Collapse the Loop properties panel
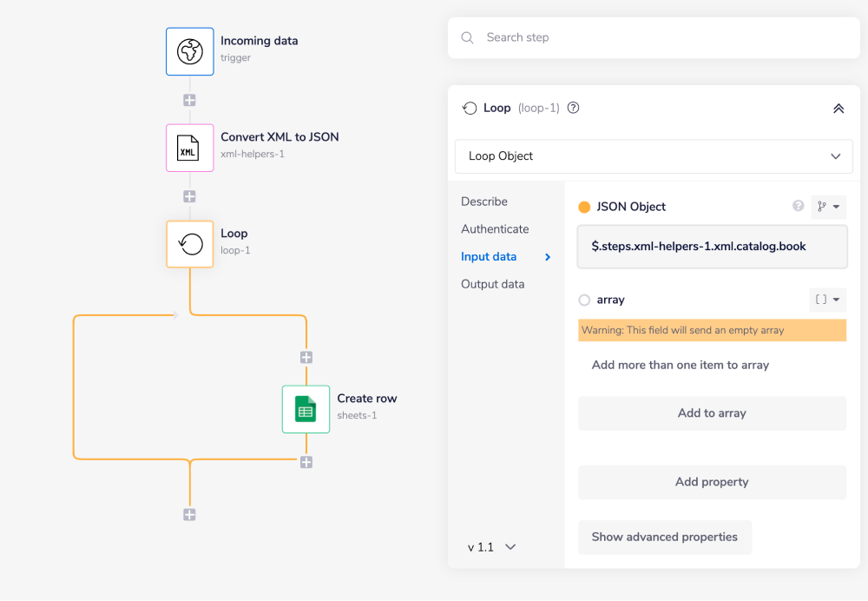This screenshot has height=601, width=868. pos(838,109)
